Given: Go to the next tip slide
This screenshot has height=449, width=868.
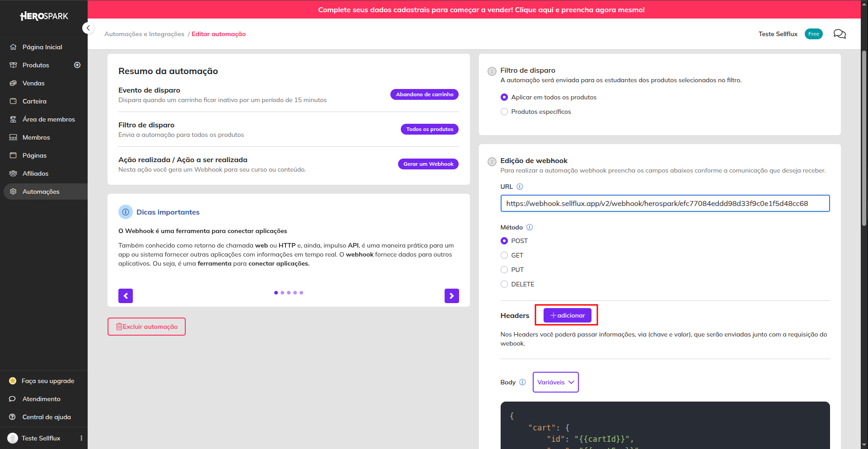Looking at the screenshot, I should [451, 296].
